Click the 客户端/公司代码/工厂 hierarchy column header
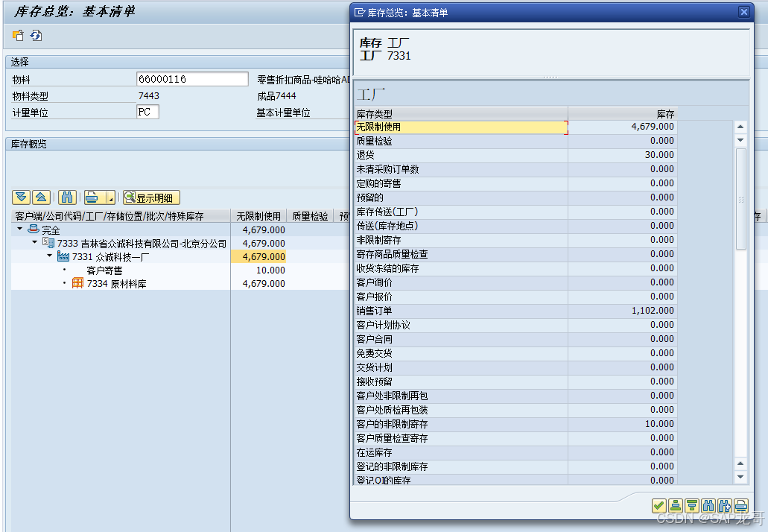 tap(121, 216)
